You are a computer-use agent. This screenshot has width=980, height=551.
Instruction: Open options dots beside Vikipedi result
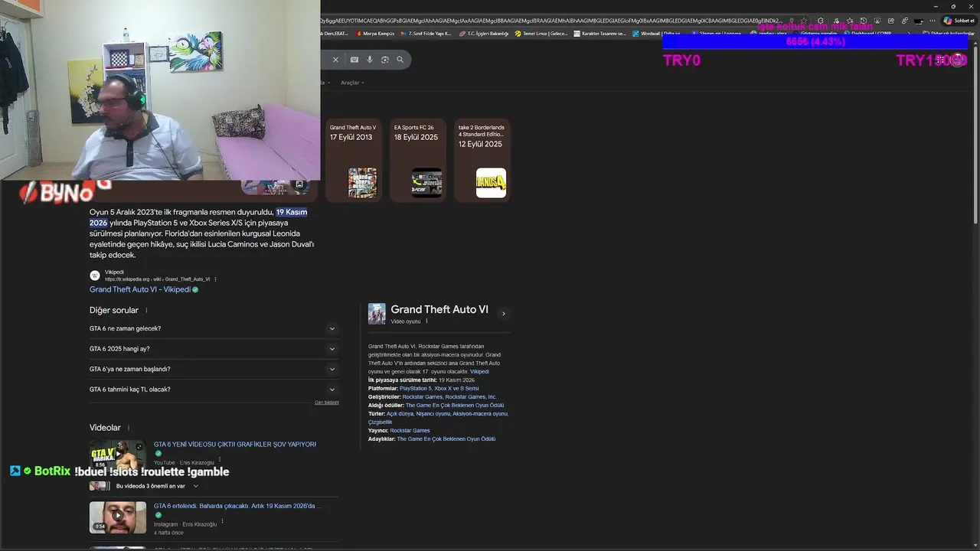tap(215, 279)
